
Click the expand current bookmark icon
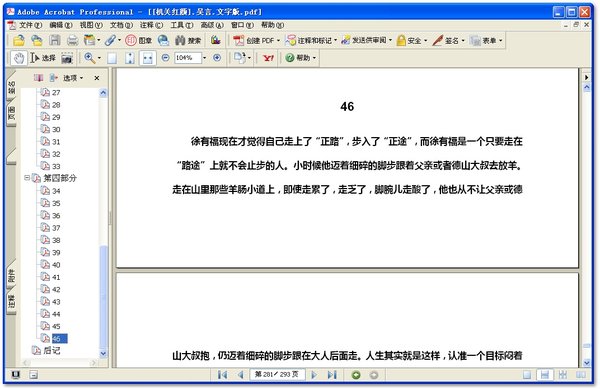click(x=53, y=78)
